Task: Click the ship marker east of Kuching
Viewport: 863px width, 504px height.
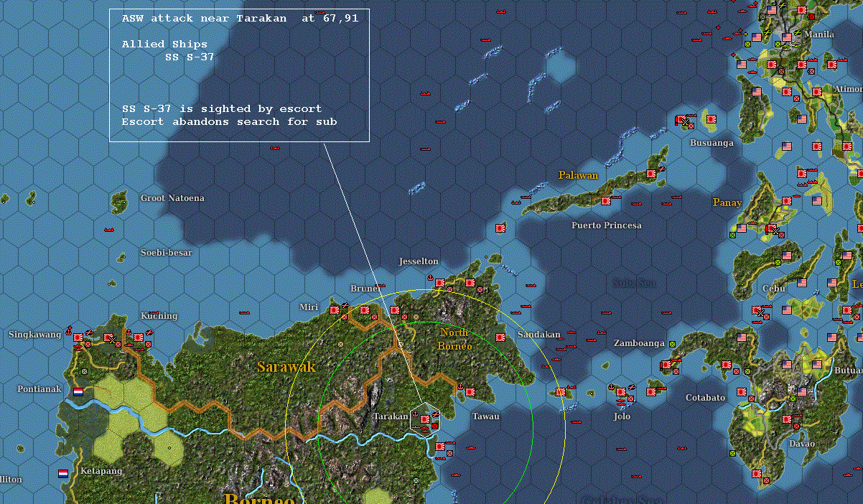Action: 244,313
